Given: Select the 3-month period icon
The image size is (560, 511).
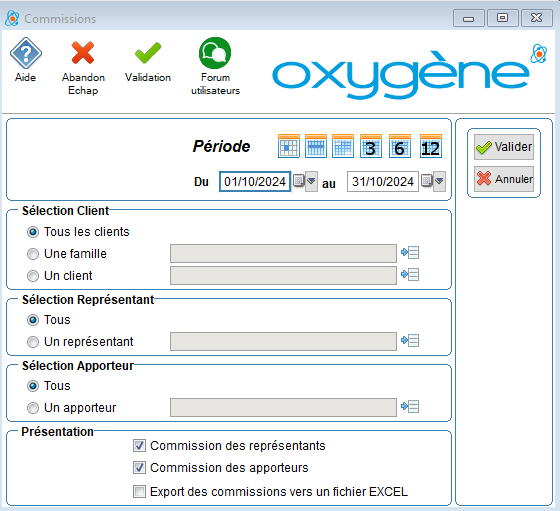Looking at the screenshot, I should point(371,146).
